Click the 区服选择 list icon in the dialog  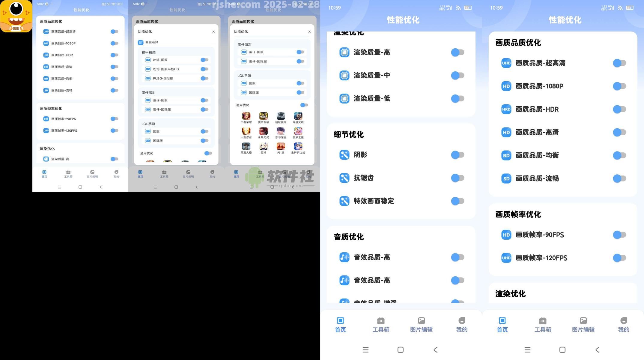140,42
